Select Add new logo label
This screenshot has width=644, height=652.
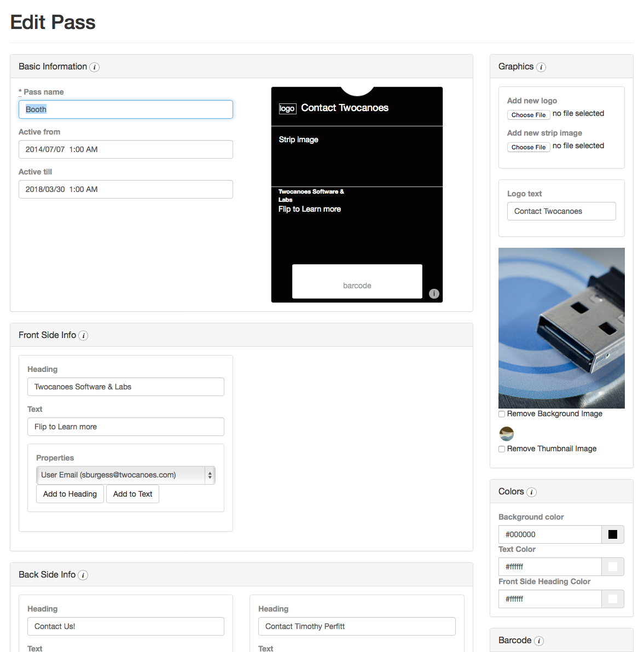tap(532, 101)
